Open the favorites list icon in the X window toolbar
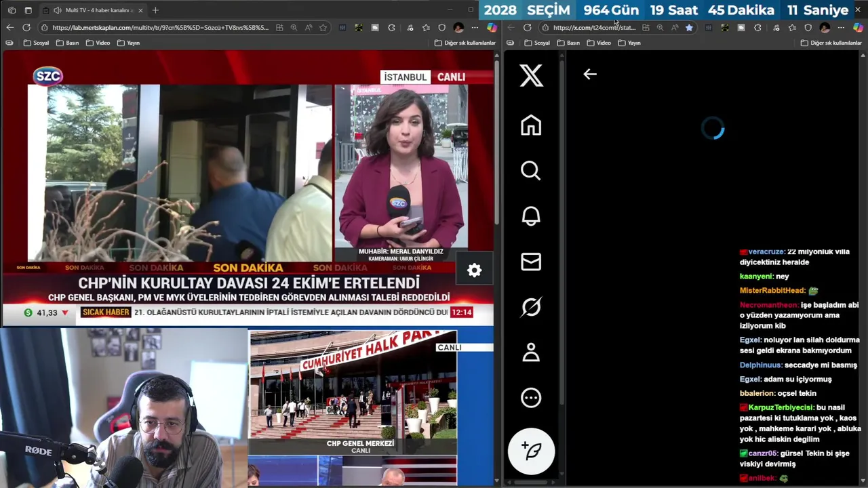Viewport: 868px width, 488px height. (x=792, y=28)
